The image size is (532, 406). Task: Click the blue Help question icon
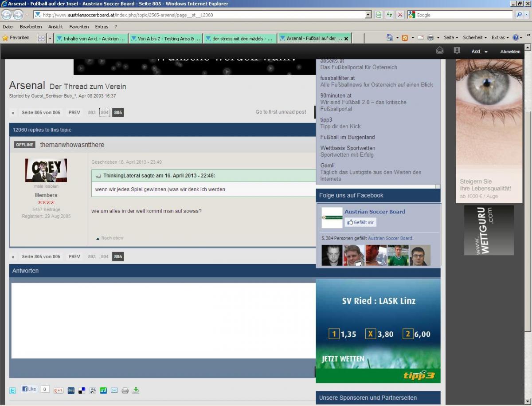click(x=515, y=38)
